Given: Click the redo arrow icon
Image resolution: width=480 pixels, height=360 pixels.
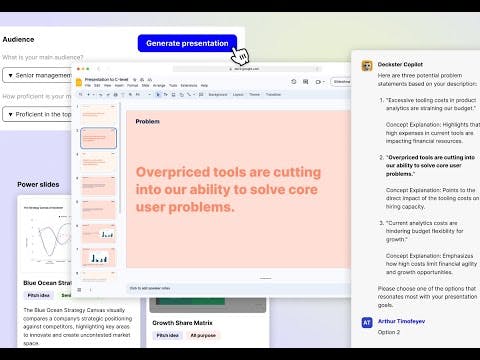Looking at the screenshot, I should [108, 95].
